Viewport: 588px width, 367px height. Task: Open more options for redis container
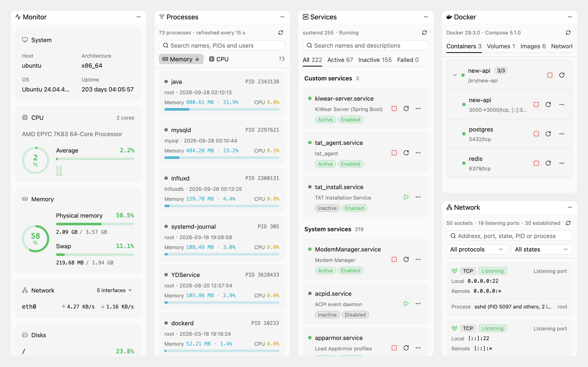(x=562, y=163)
